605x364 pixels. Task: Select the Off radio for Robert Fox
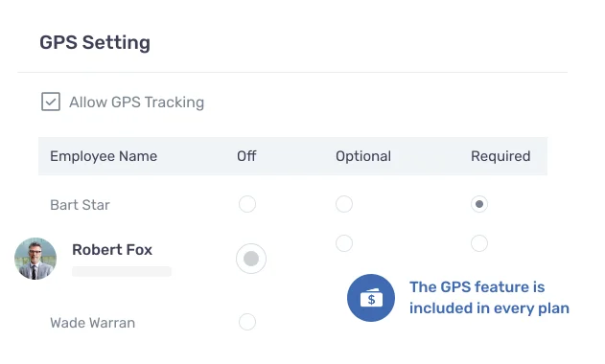click(x=251, y=259)
